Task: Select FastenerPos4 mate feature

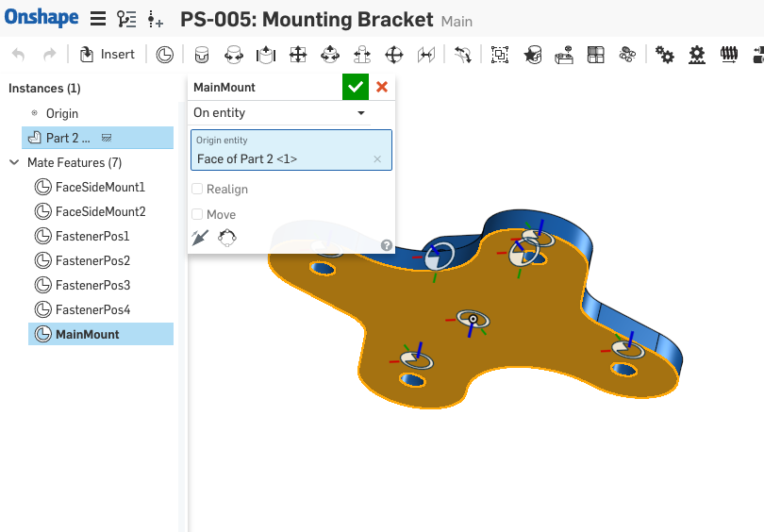Action: 92,309
